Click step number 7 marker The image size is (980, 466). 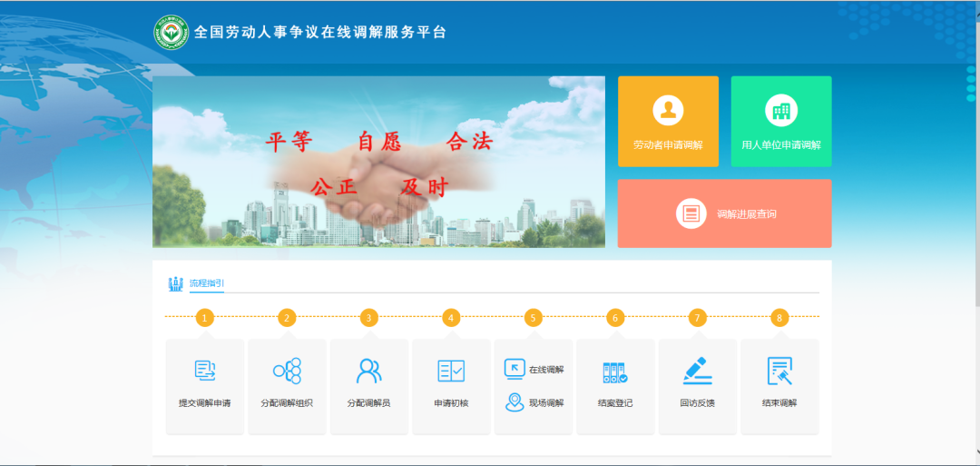tap(698, 318)
